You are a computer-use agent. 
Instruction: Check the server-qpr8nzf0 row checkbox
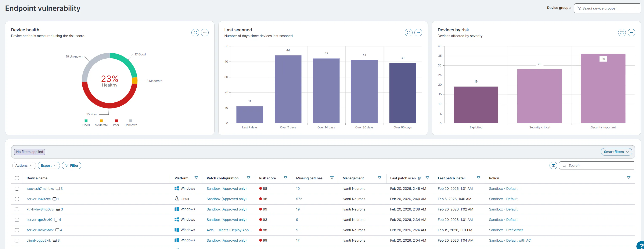pos(17,220)
